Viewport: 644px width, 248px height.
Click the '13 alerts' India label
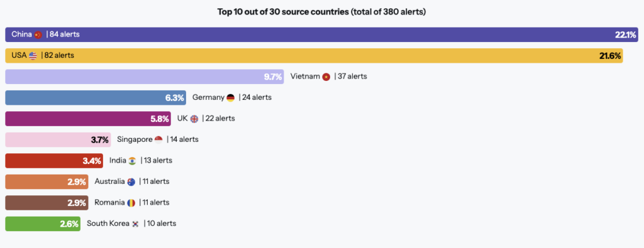point(158,161)
